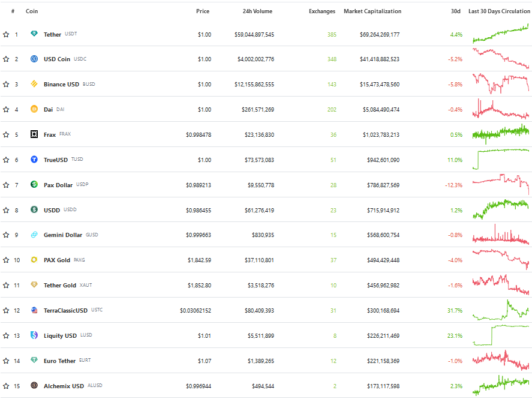Star the PAX Gold row

pyautogui.click(x=6, y=260)
